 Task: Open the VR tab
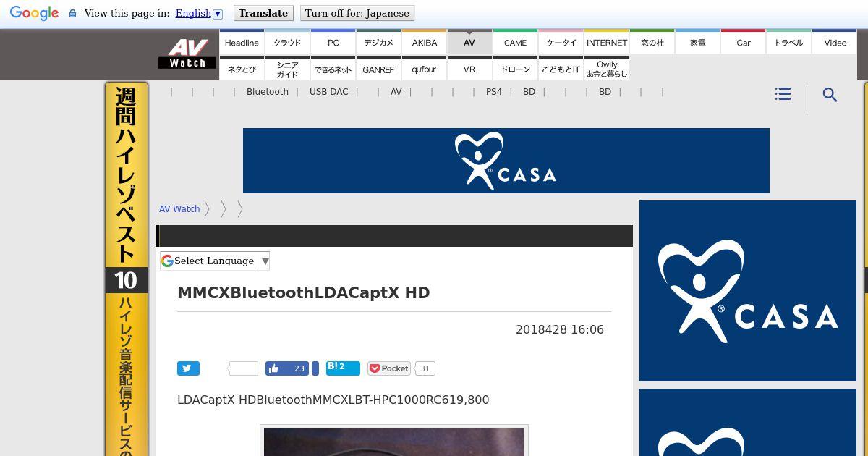pyautogui.click(x=469, y=69)
